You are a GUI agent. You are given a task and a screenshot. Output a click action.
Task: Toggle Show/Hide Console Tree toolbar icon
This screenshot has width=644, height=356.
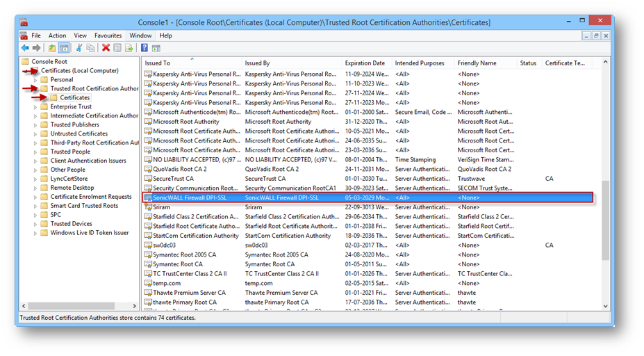[64, 48]
